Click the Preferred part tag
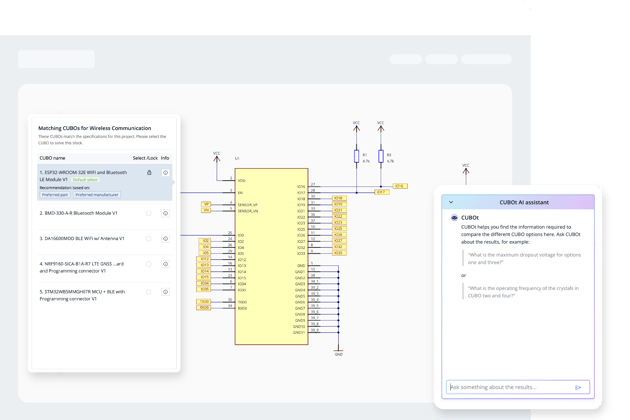Viewport: 630px width, 420px height. pos(54,194)
